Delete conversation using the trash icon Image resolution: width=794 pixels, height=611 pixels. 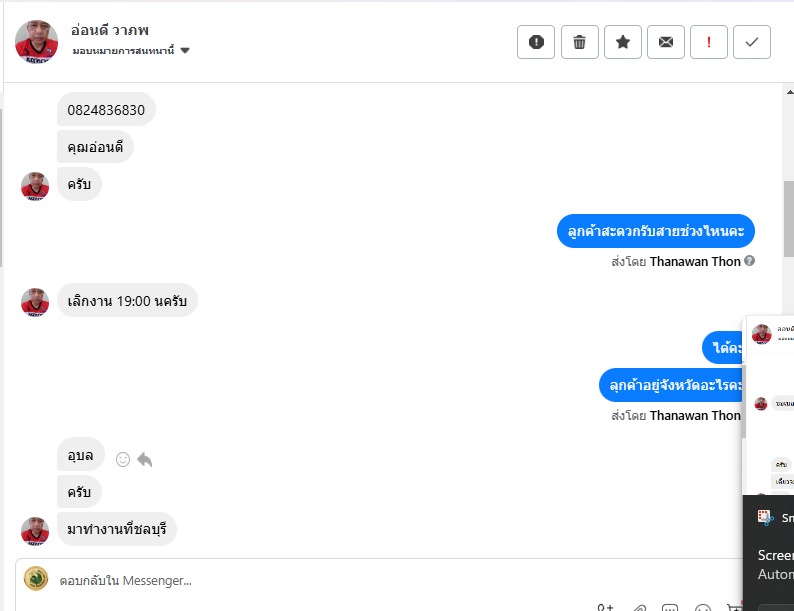coord(579,42)
